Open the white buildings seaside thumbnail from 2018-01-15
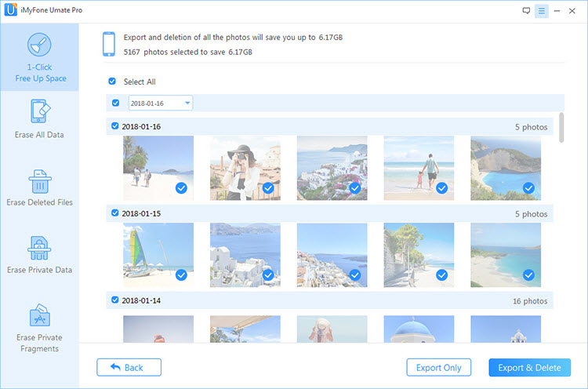Screen dimensions: 588x389 tap(245, 255)
